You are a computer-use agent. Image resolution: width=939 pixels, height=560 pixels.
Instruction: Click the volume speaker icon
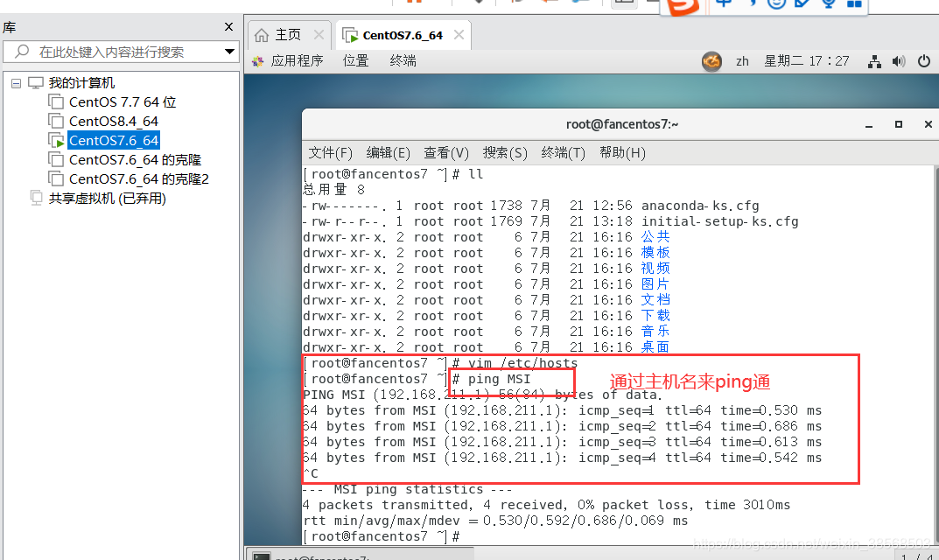click(899, 61)
